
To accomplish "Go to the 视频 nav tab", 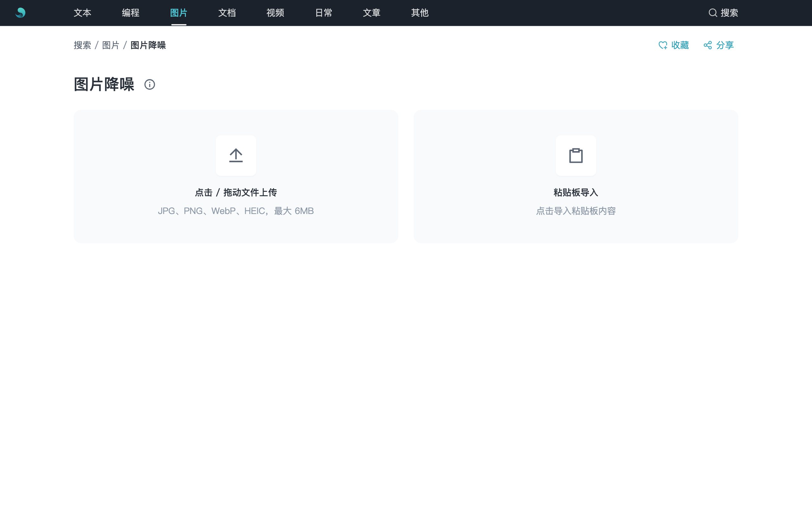I will tap(275, 13).
